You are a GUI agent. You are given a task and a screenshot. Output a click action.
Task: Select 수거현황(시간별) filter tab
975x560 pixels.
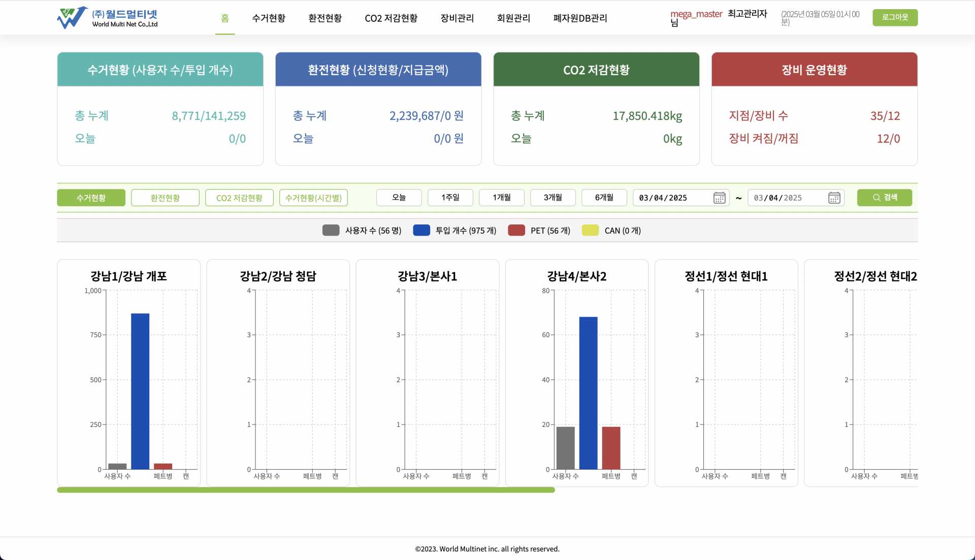click(313, 198)
